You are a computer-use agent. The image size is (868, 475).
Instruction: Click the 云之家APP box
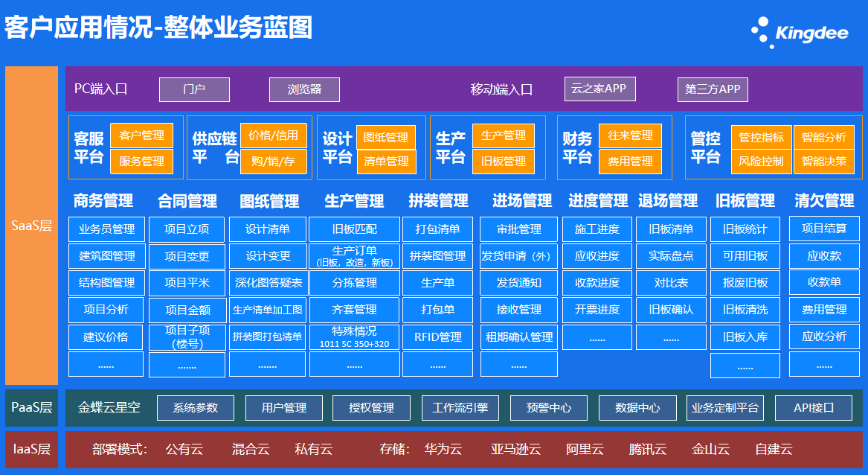[599, 89]
